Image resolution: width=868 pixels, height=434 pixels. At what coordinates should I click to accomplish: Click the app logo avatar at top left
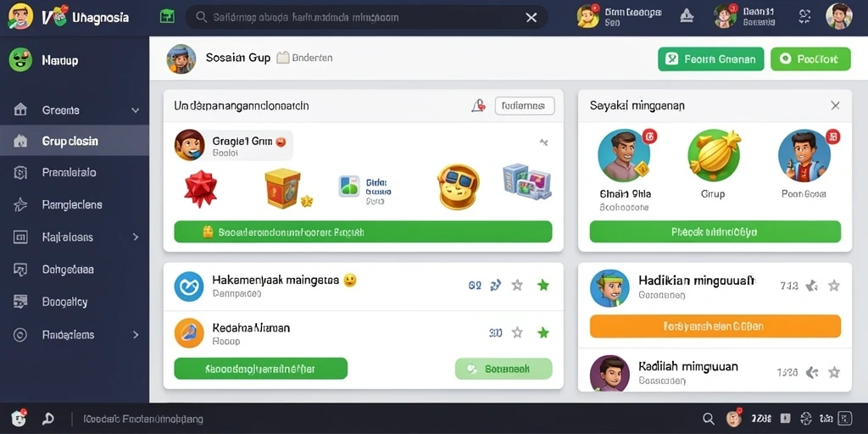(20, 16)
